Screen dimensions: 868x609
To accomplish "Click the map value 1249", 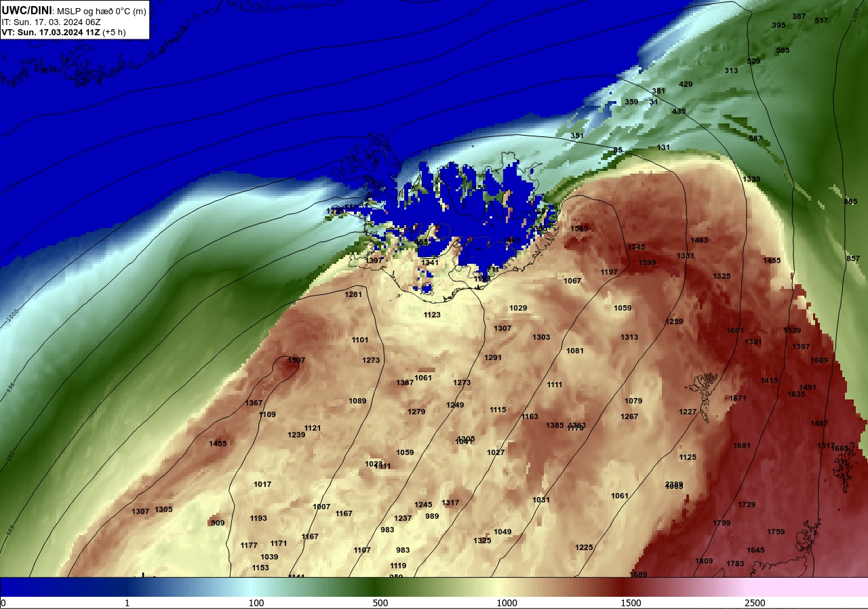I will point(455,405).
